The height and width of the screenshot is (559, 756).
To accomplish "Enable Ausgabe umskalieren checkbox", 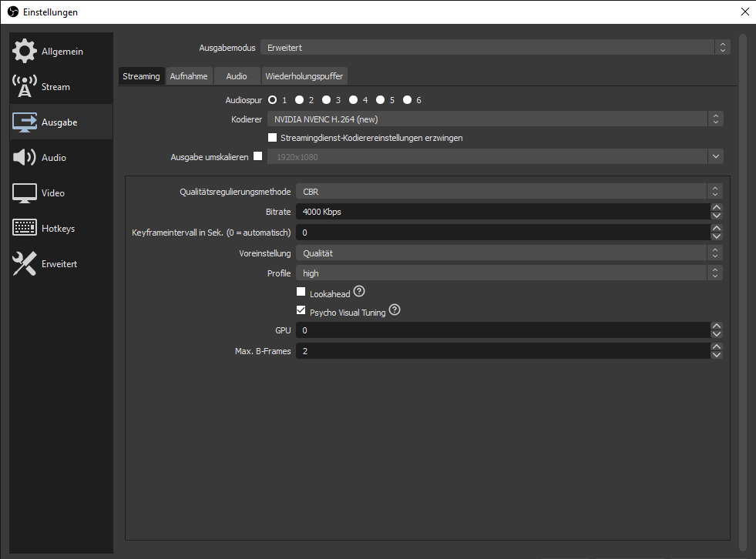I will click(x=257, y=156).
